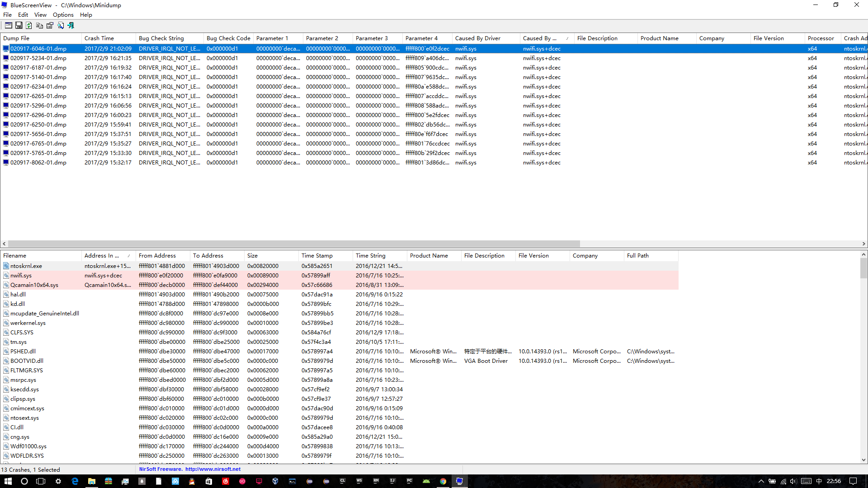Select the werkernel.sys driver row
Viewport: 868px width, 488px height.
339,323
